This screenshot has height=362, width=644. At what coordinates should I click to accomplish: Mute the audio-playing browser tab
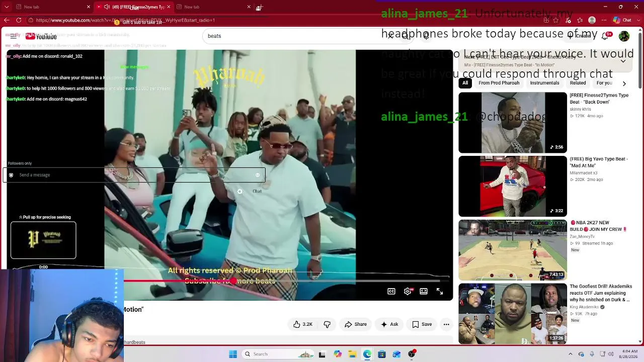click(x=107, y=7)
